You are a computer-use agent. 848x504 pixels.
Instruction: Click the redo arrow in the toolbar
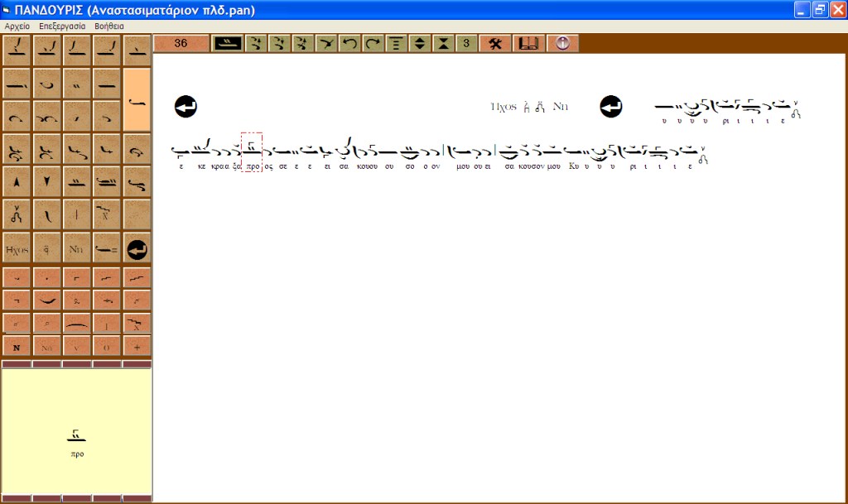(x=373, y=44)
